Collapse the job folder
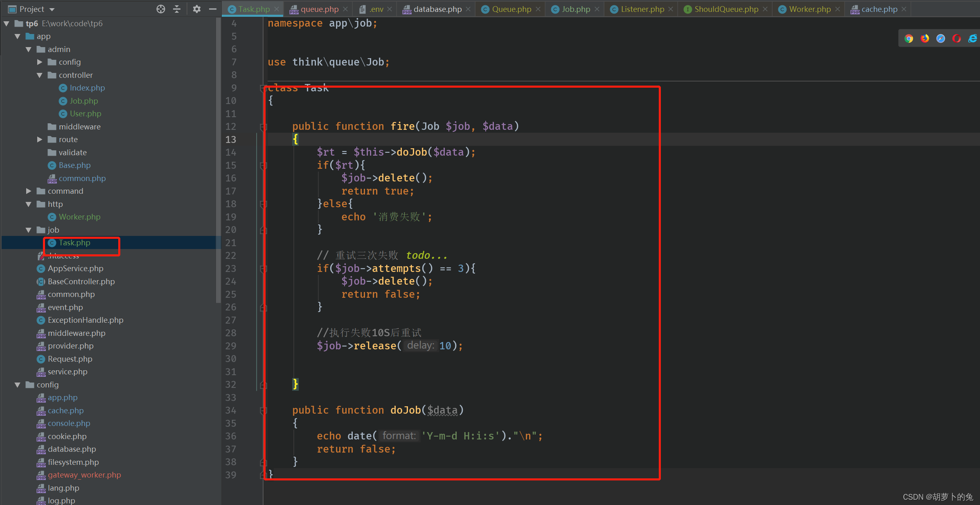This screenshot has width=980, height=505. click(29, 230)
